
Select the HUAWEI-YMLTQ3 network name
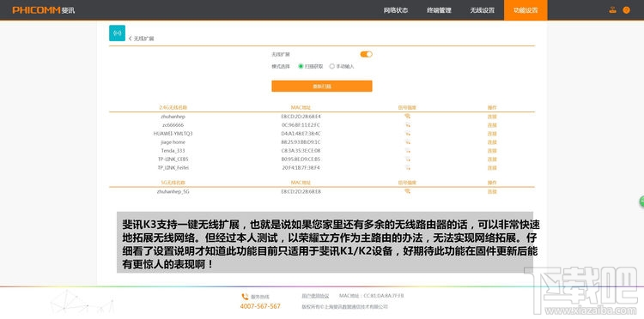click(x=173, y=134)
